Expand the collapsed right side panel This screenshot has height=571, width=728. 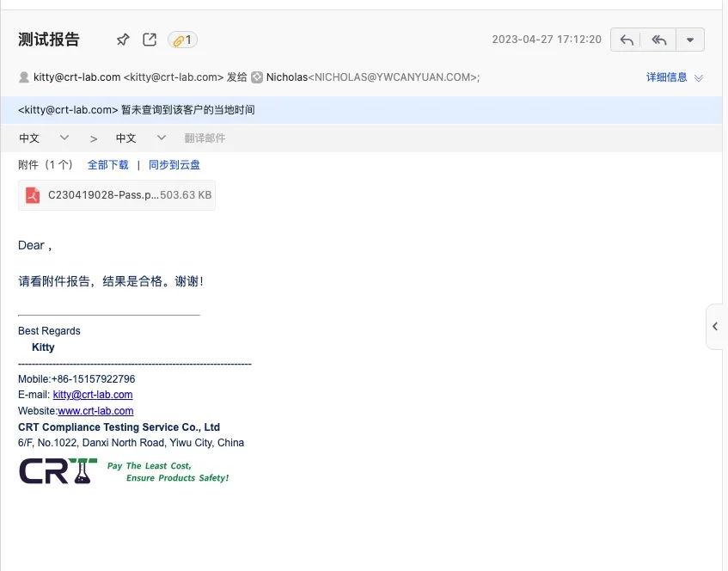coord(715,327)
